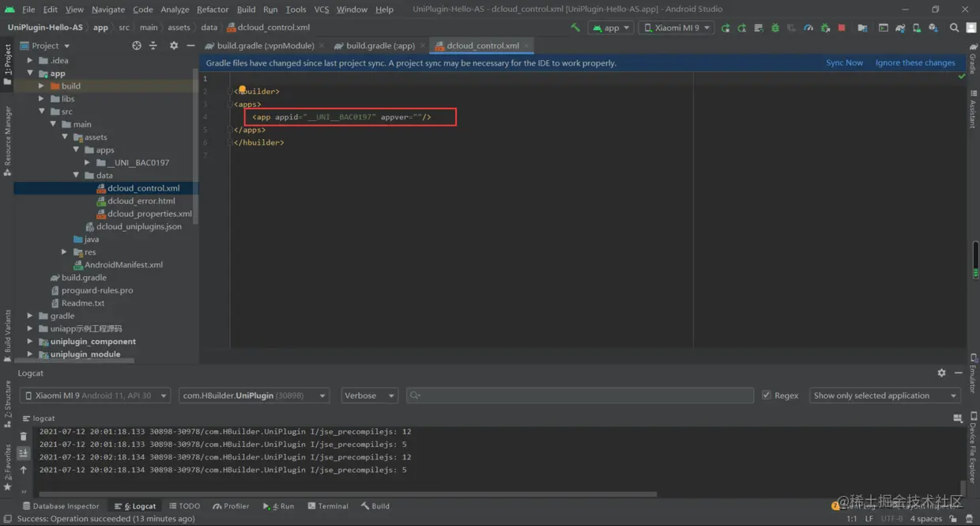Open the VCS menu

[322, 9]
